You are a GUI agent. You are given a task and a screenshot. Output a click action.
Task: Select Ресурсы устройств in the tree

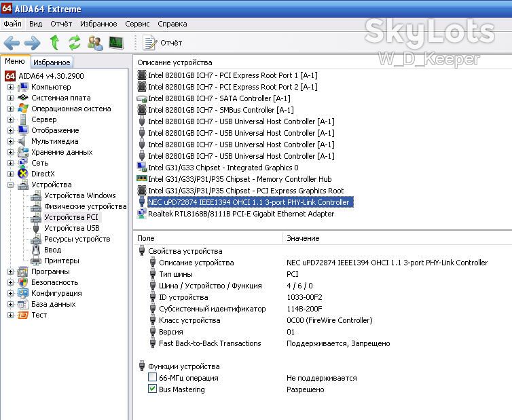[77, 239]
